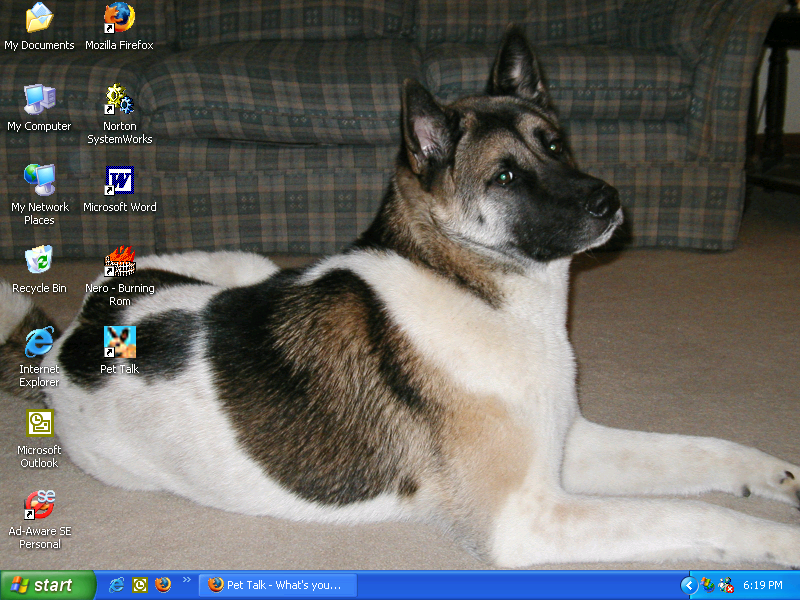Show hidden system tray icons

(688, 585)
